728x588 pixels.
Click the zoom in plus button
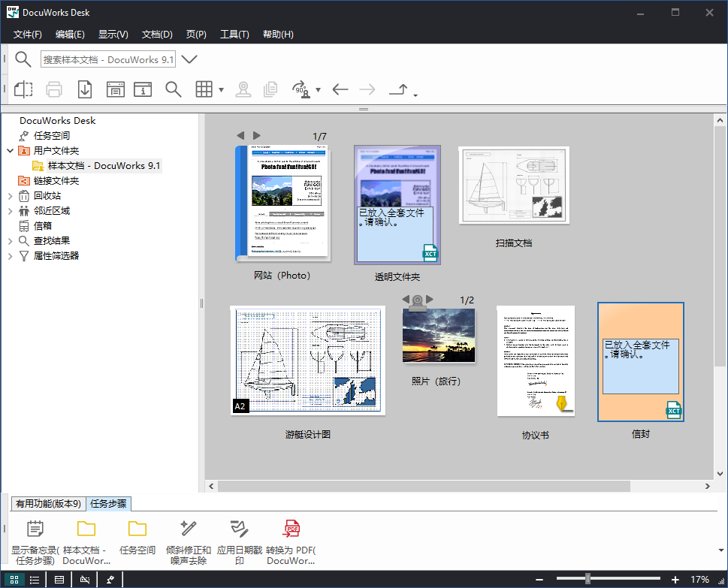[675, 579]
